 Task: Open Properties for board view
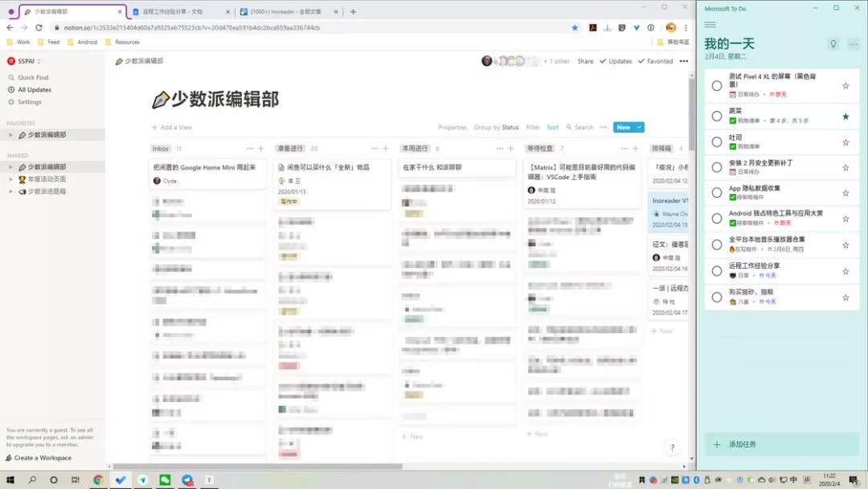pos(452,127)
